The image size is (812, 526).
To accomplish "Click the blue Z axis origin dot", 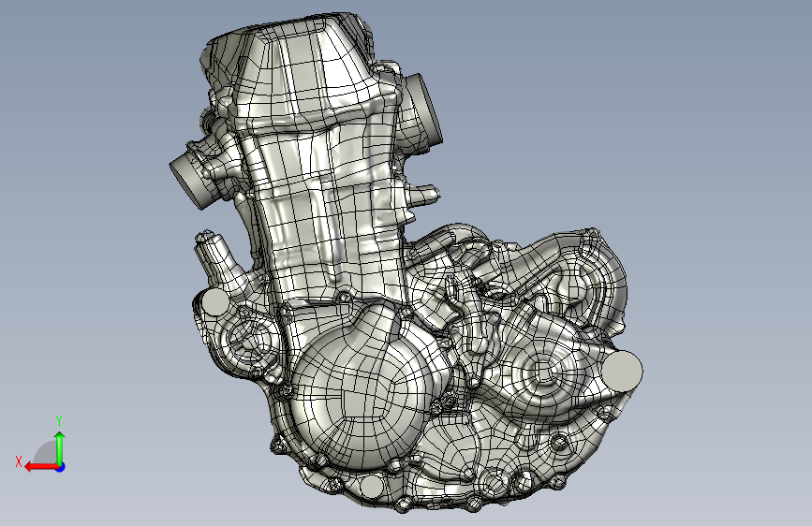I will click(x=61, y=467).
